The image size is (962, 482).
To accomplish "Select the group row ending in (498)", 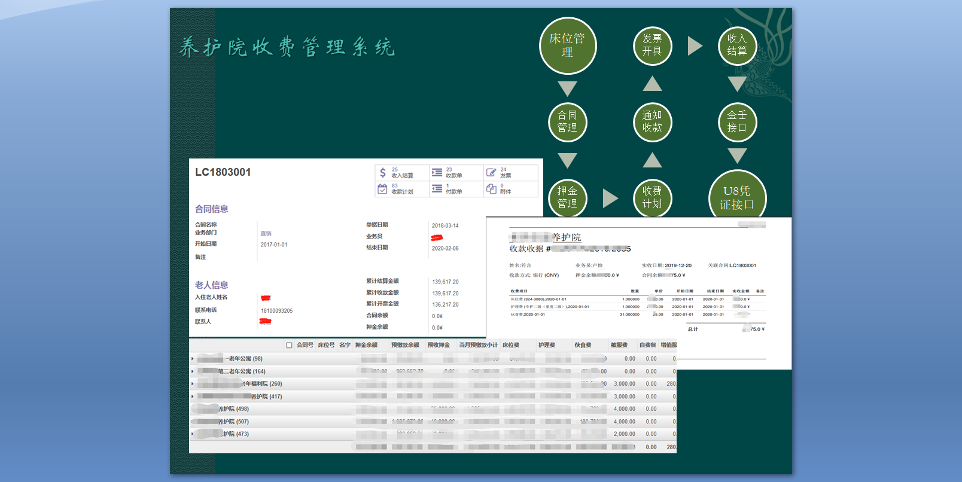I will click(433, 409).
